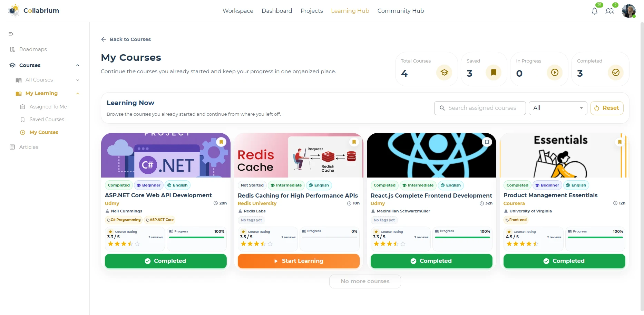Image resolution: width=644 pixels, height=315 pixels.
Task: Switch to the Projects tab
Action: (312, 11)
